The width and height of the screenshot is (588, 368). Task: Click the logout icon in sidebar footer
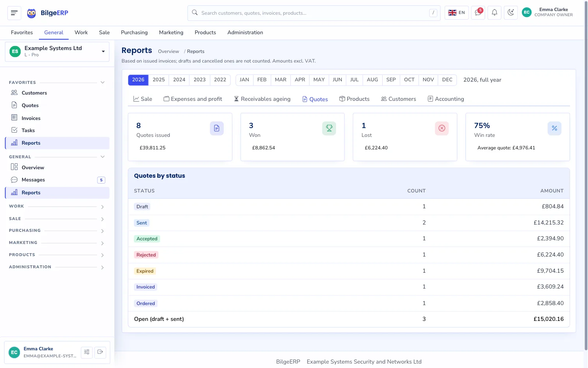click(x=100, y=352)
